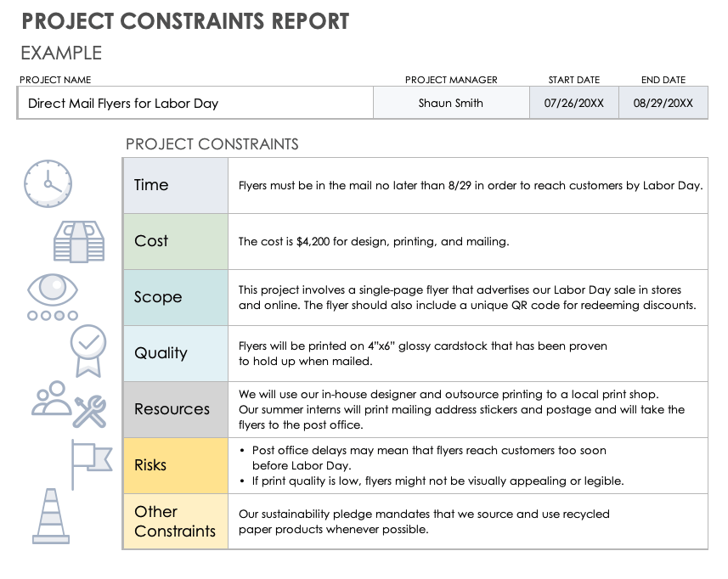Click the people resources icon
Viewport: 728px width, 579px height.
53,398
